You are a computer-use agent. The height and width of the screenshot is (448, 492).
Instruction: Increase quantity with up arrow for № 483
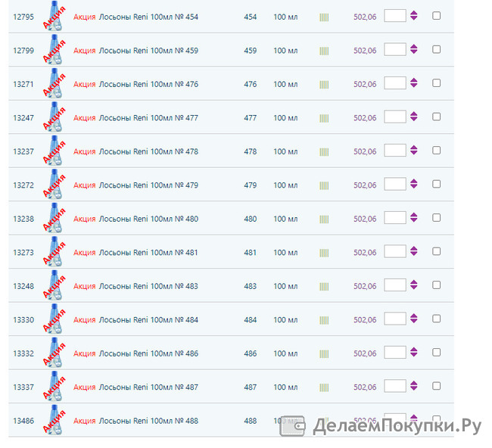414,282
